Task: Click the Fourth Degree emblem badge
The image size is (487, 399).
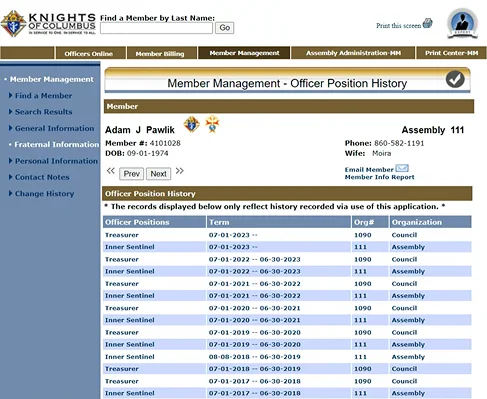Action: click(212, 124)
